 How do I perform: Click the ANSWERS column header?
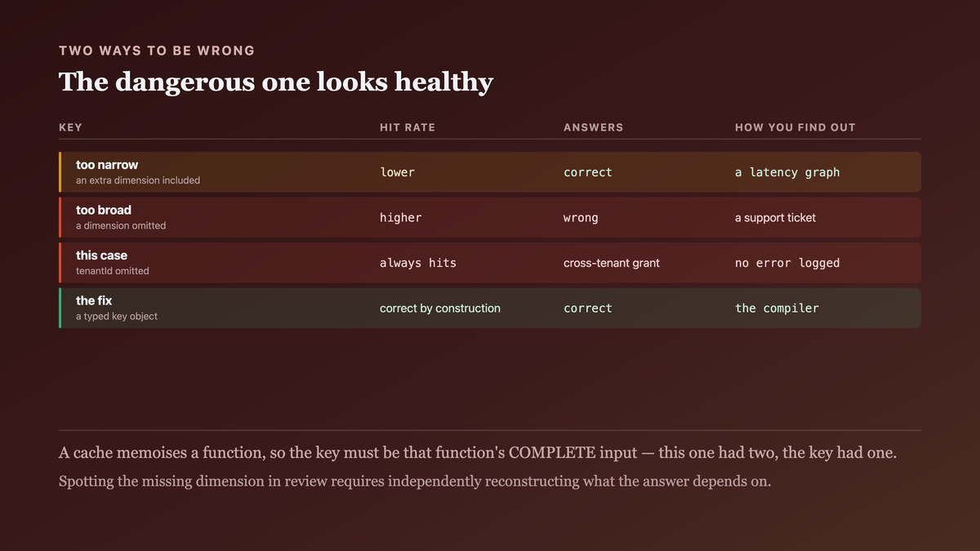click(594, 127)
